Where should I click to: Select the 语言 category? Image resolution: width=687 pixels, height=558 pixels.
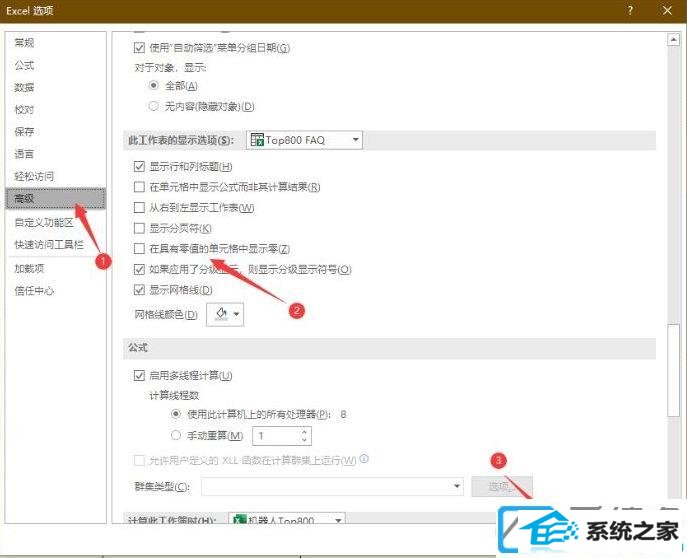[x=24, y=154]
